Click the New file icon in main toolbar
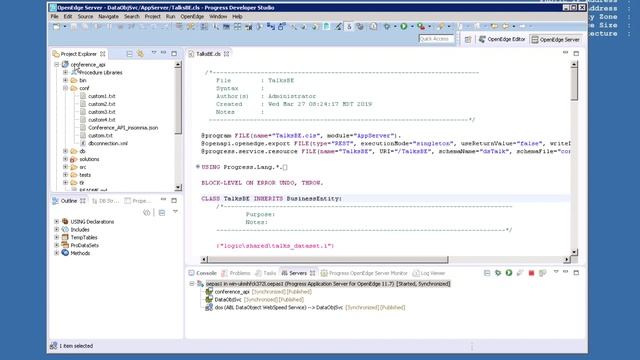The image size is (640, 360). (x=56, y=27)
